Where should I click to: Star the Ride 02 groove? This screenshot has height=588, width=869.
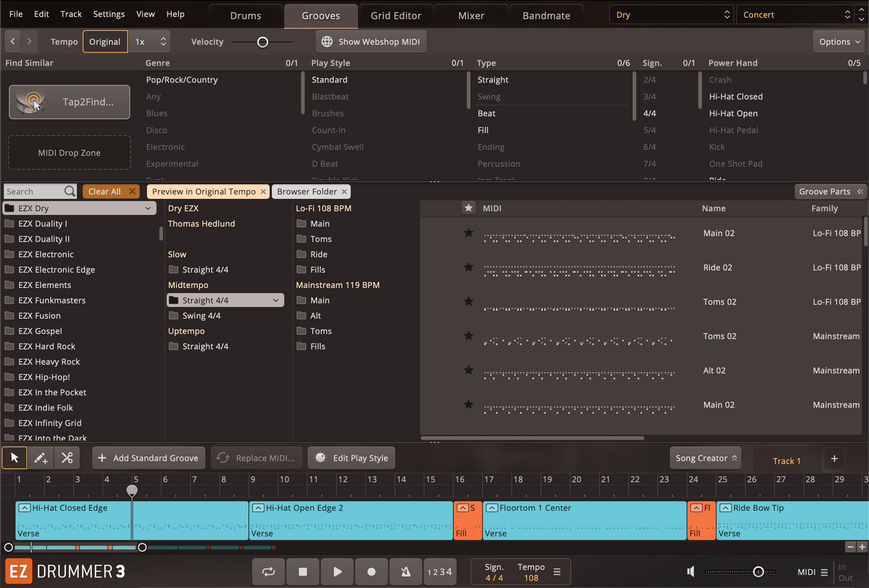(468, 267)
